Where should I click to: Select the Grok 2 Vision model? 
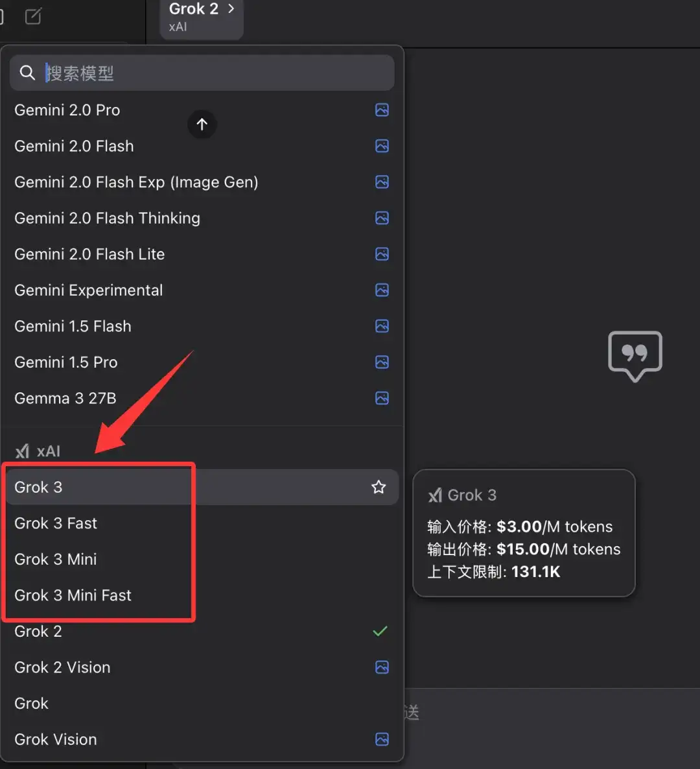click(x=202, y=667)
